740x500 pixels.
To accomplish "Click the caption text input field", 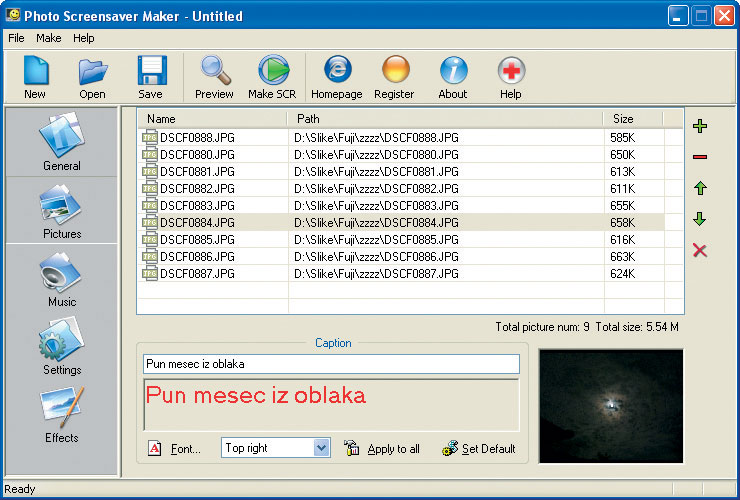I will tap(331, 364).
